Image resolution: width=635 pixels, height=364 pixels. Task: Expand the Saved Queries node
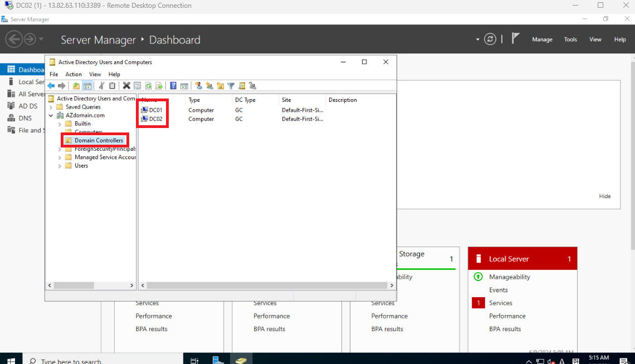pos(51,107)
